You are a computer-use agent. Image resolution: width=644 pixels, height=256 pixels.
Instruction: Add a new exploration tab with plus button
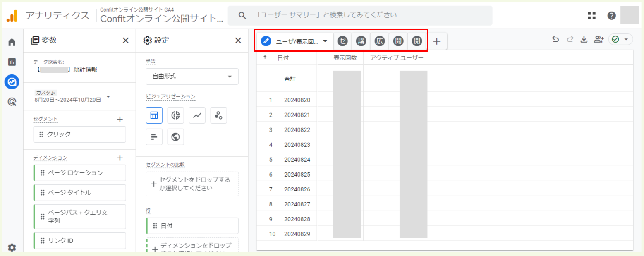(437, 41)
